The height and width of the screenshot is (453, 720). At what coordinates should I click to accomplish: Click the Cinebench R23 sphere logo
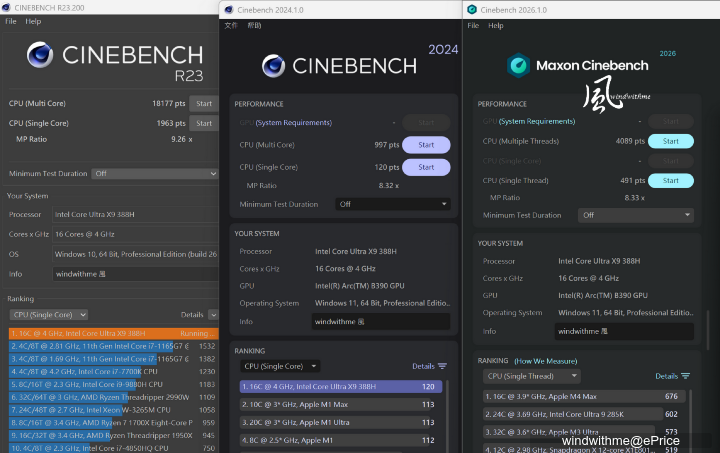tap(40, 55)
